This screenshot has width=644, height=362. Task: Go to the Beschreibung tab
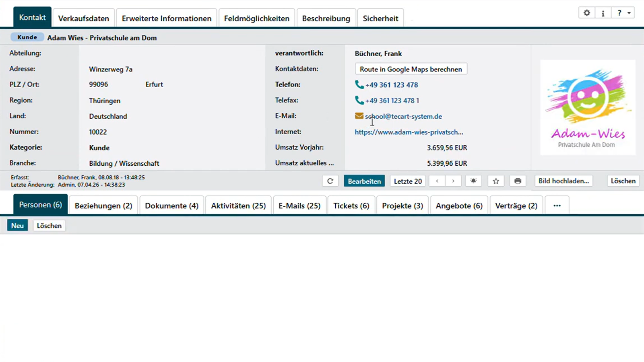(x=326, y=18)
